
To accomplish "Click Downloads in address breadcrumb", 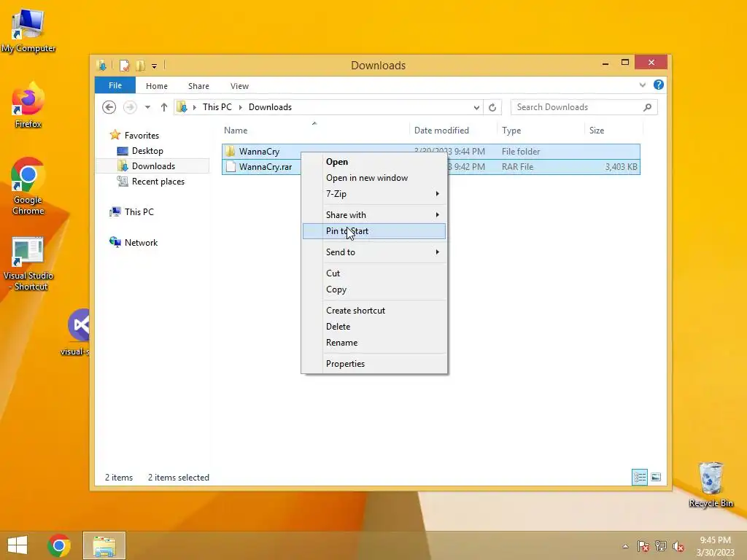I will pyautogui.click(x=270, y=107).
